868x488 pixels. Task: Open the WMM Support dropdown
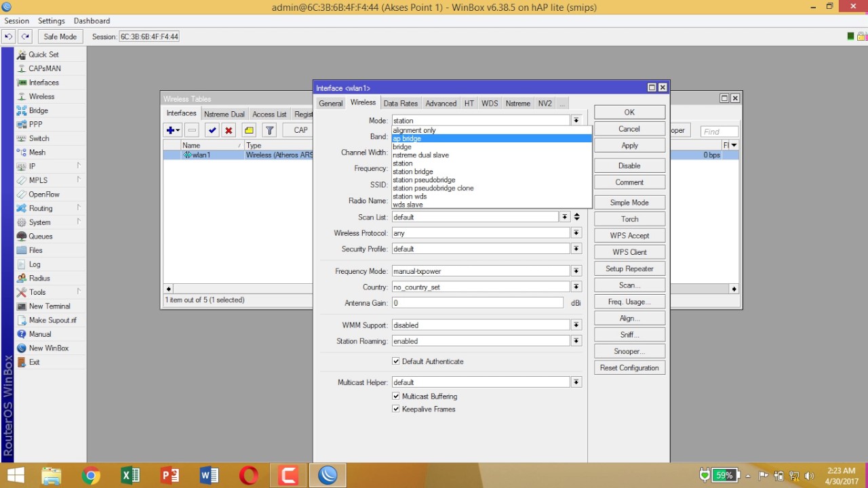coord(576,325)
